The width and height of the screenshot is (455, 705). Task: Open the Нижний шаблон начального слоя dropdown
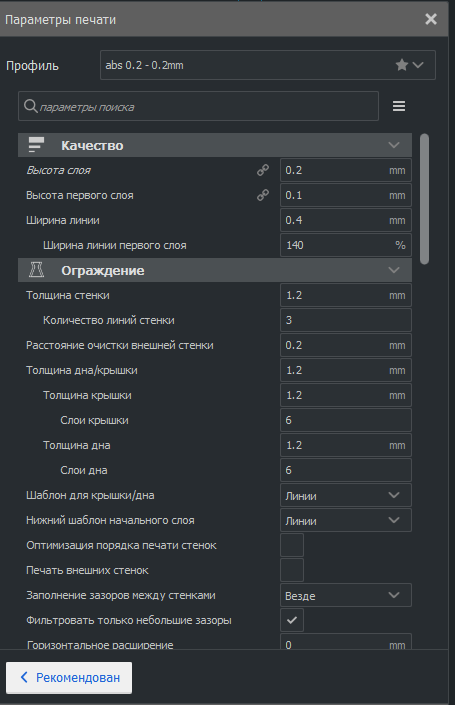tap(346, 520)
